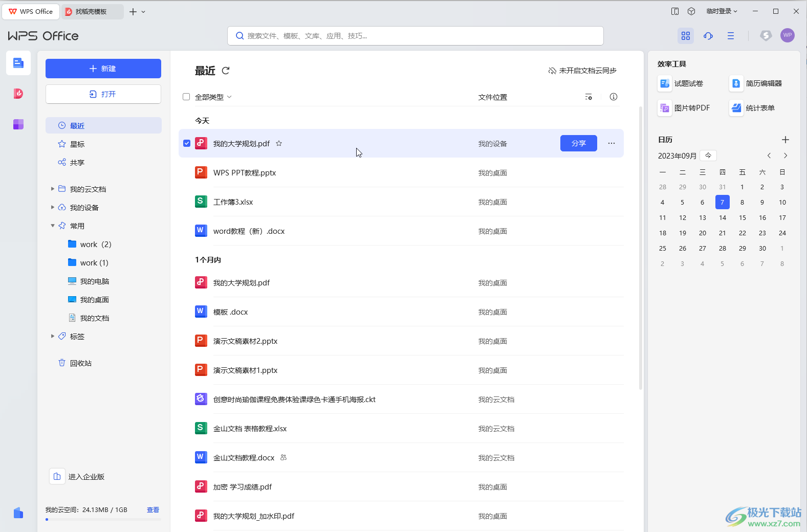Click the cloud storage usage bar
The image size is (807, 532).
(x=103, y=519)
